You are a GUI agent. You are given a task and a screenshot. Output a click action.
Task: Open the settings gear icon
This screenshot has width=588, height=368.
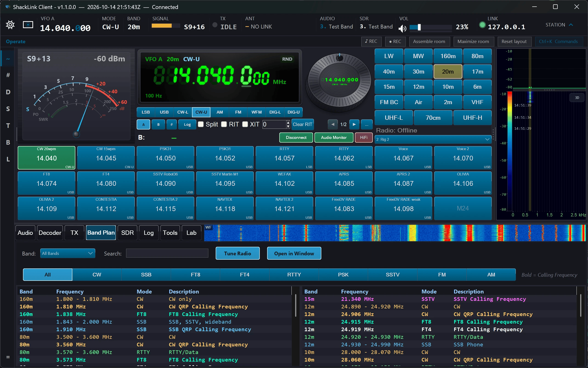(10, 25)
